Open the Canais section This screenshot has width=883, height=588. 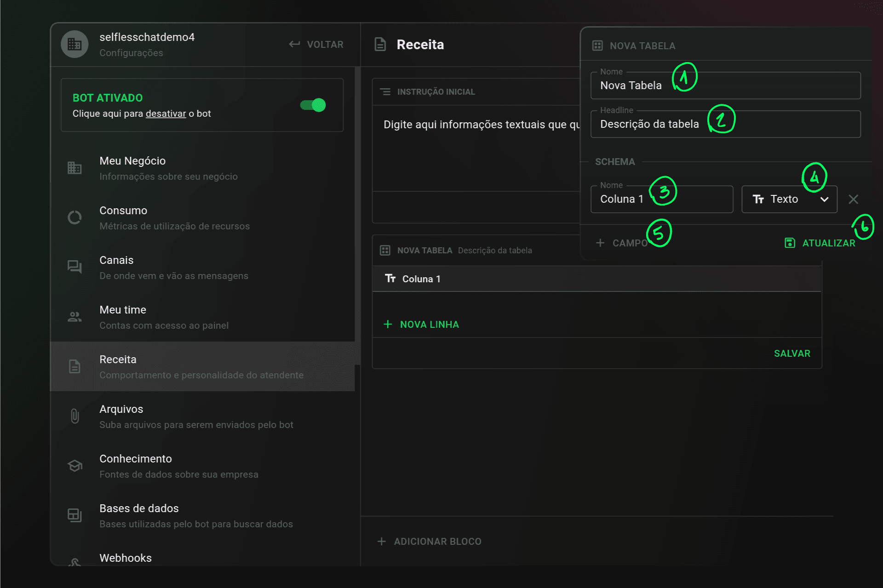tap(202, 267)
